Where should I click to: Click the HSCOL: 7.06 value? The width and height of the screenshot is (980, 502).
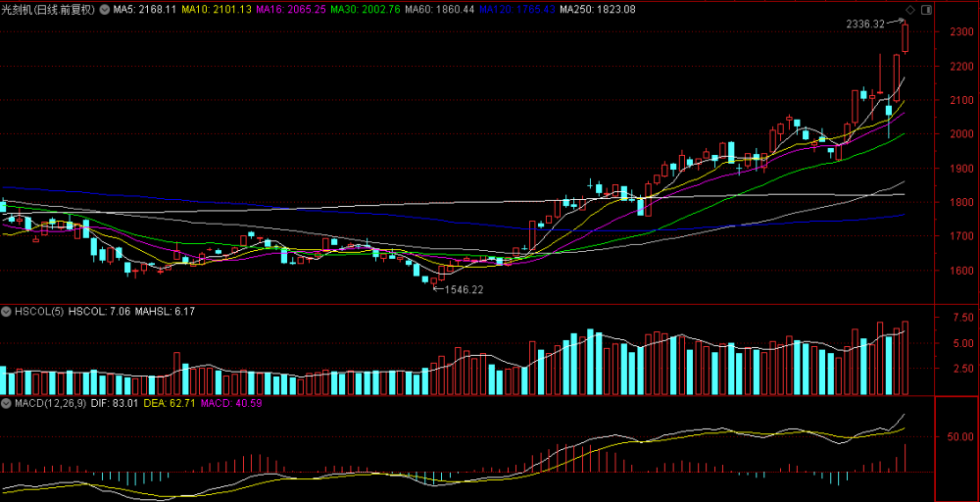[99, 311]
